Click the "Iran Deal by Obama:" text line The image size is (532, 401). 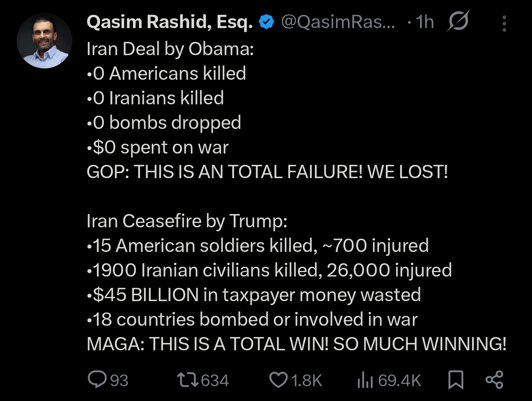click(x=170, y=49)
